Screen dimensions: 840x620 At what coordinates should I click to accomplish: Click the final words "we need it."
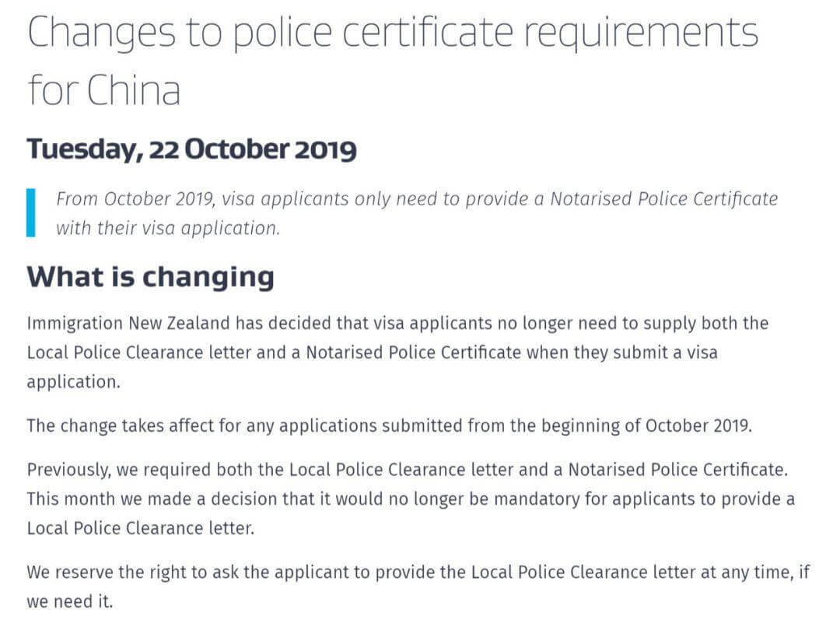pos(70,602)
